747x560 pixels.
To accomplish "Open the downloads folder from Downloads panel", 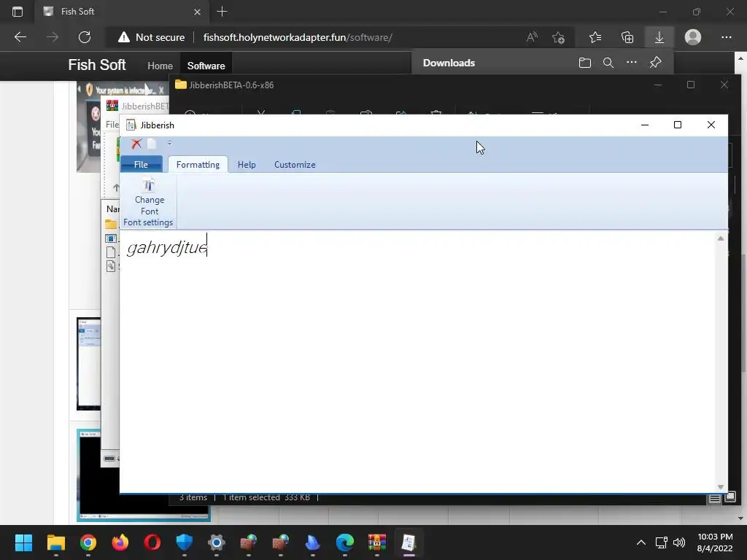I will pos(585,63).
